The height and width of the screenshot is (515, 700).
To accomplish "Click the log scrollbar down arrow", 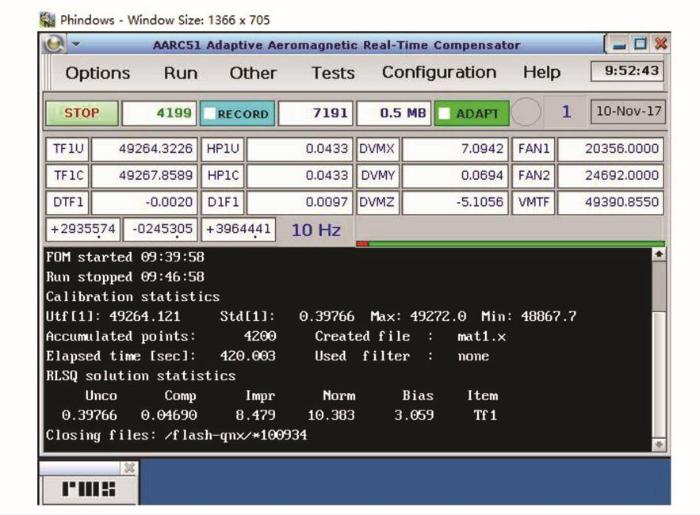I will pyautogui.click(x=659, y=444).
